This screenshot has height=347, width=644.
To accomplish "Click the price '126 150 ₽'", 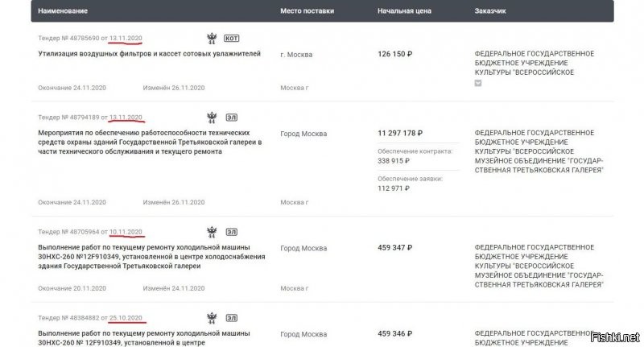I will 395,54.
